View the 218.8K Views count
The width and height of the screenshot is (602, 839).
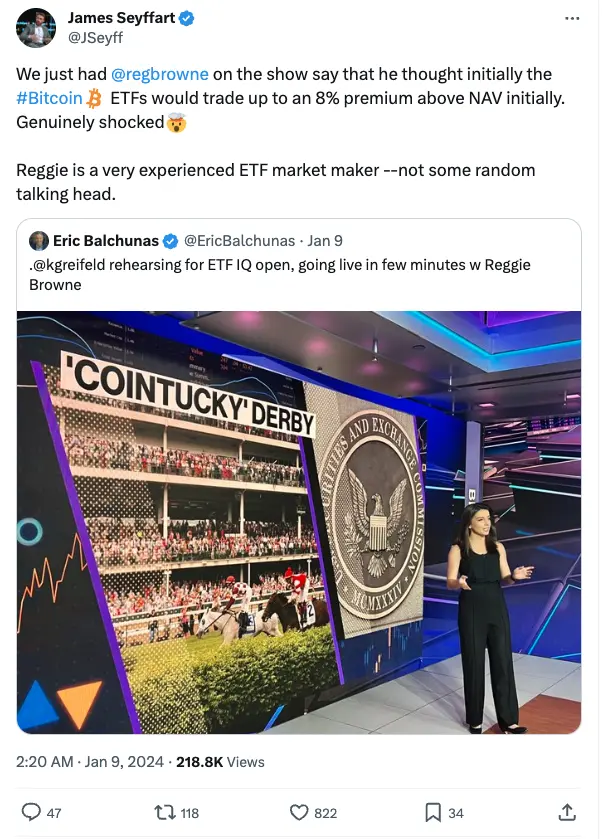tap(220, 762)
